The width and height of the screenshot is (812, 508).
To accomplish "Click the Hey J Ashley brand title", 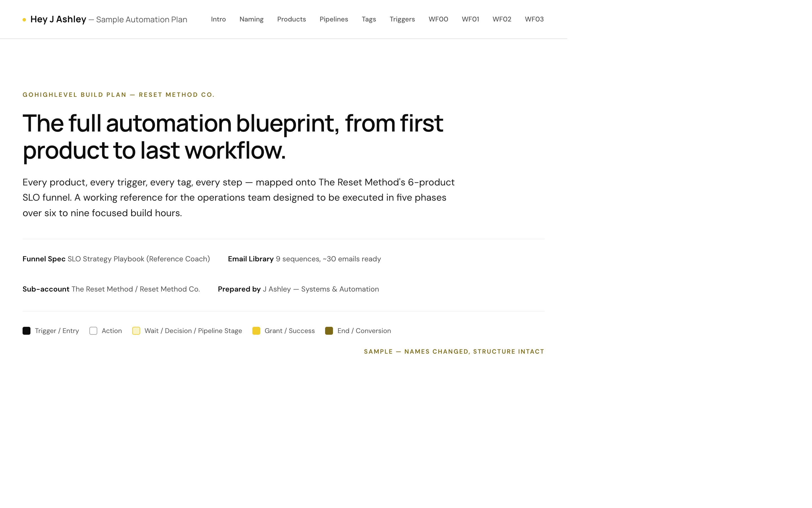I will [58, 19].
